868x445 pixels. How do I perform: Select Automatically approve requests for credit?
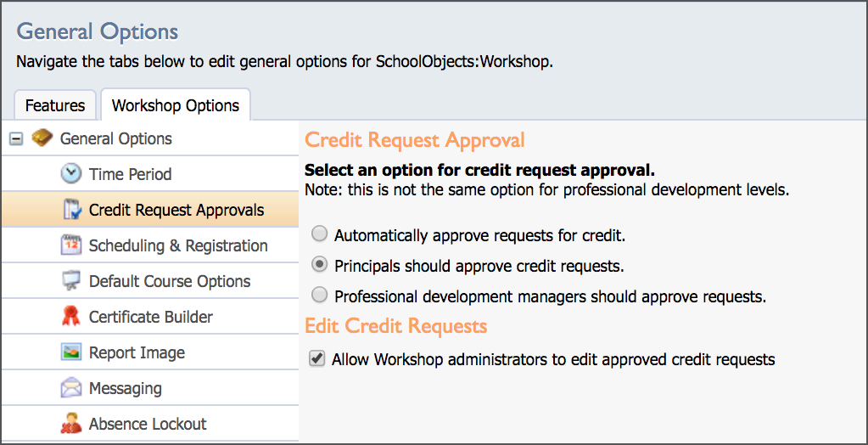coord(319,235)
